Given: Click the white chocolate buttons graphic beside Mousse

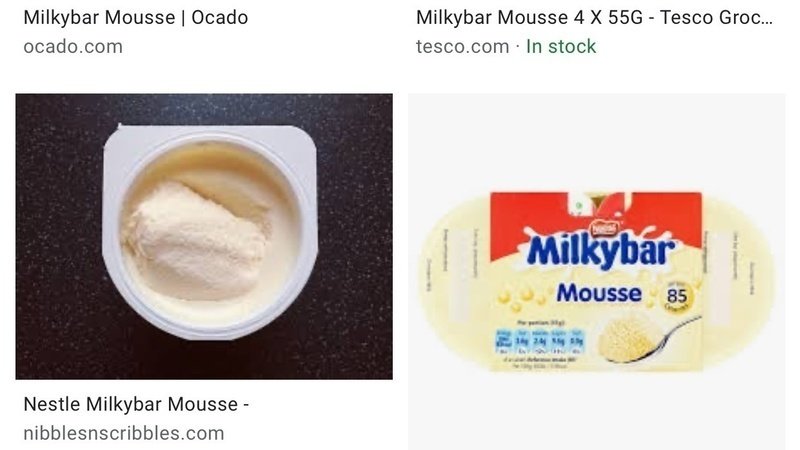Looking at the screenshot, I should 521,297.
